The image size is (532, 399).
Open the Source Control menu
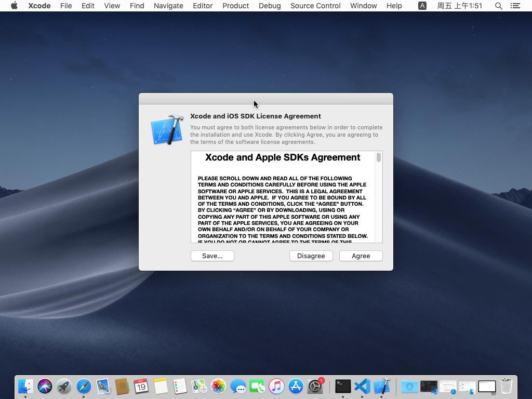pyautogui.click(x=315, y=6)
